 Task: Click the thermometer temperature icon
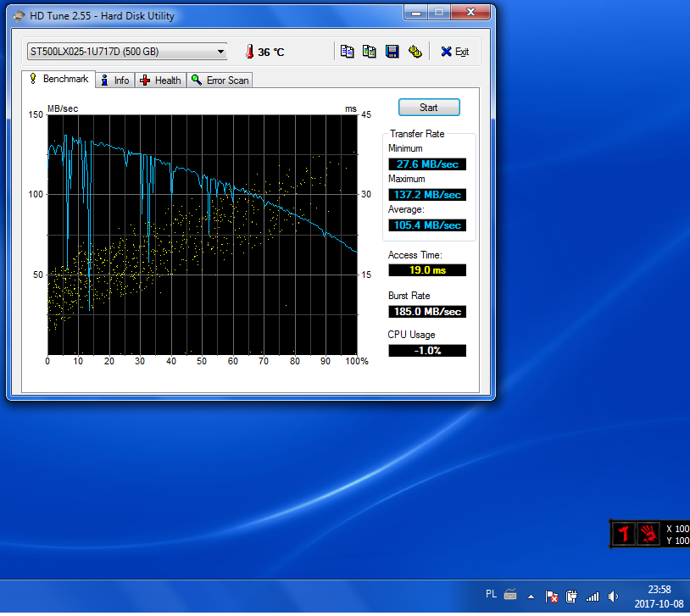249,52
